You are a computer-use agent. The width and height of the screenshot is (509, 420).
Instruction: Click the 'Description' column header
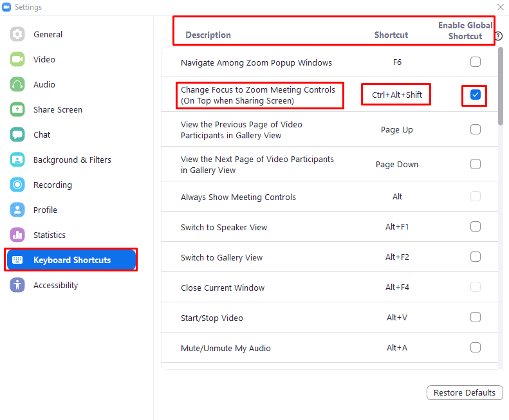tap(208, 35)
